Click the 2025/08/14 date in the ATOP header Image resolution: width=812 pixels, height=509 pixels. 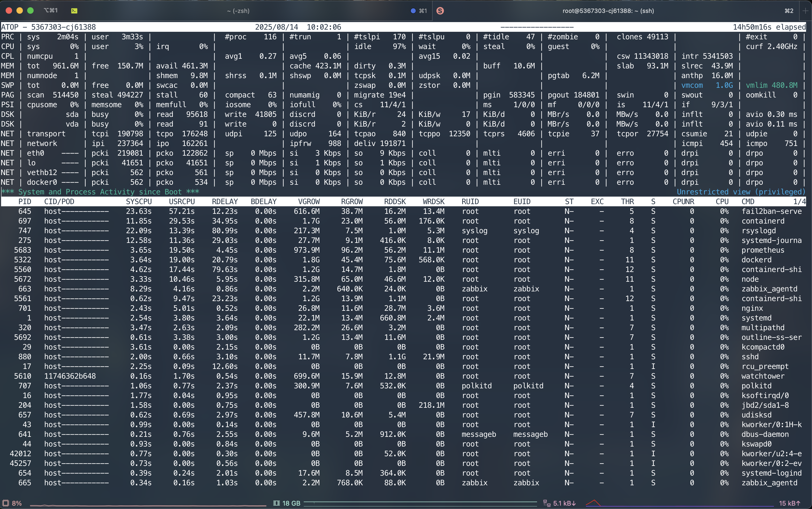coord(276,27)
